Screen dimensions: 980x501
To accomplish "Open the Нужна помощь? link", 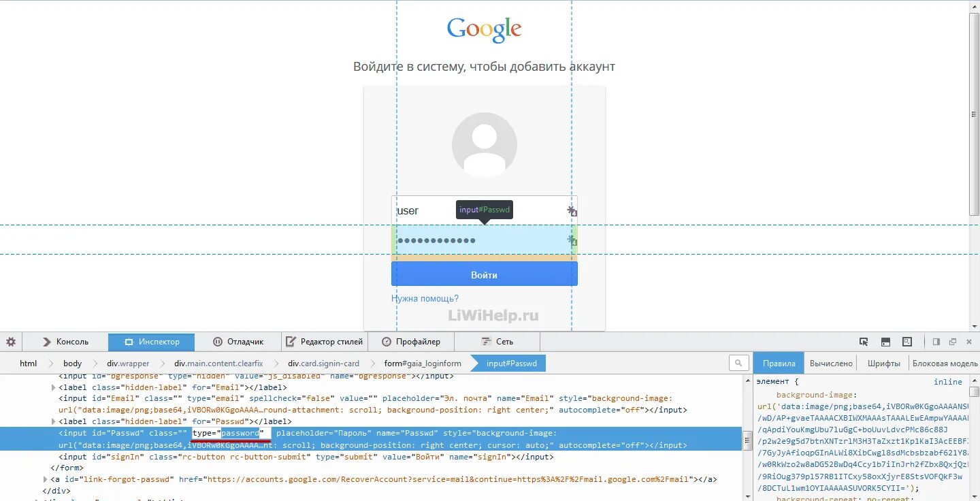I will pyautogui.click(x=425, y=298).
